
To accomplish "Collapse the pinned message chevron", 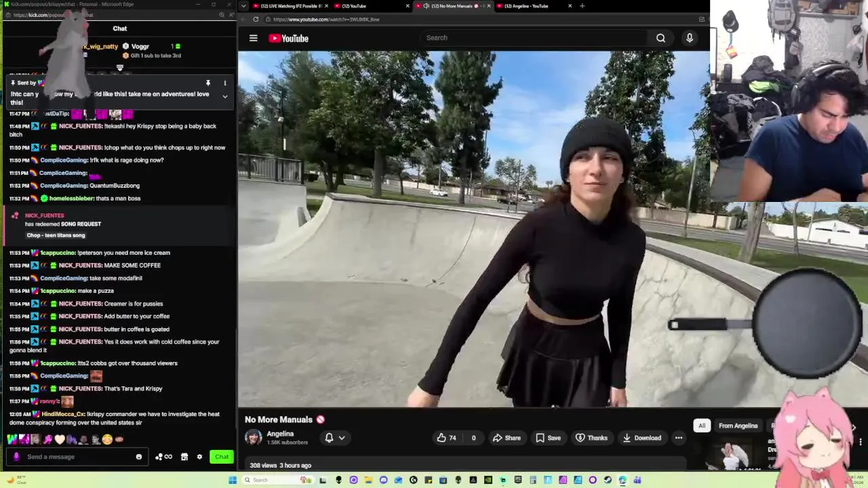I will (x=225, y=96).
